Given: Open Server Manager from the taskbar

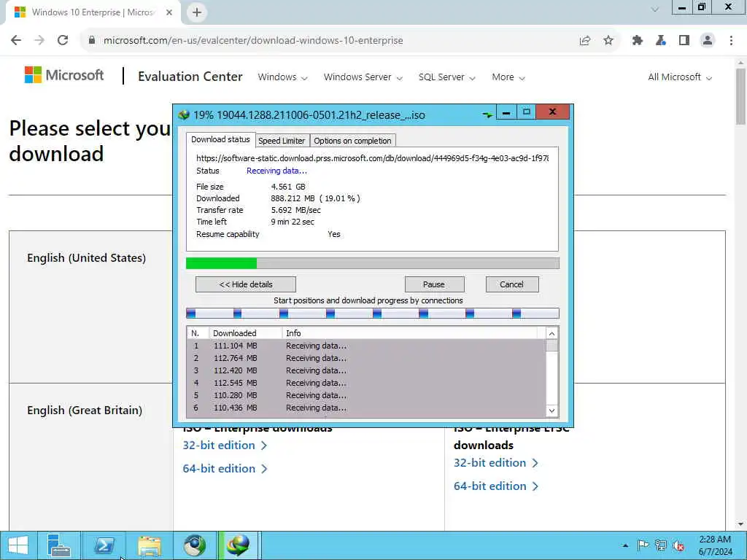Looking at the screenshot, I should (59, 545).
